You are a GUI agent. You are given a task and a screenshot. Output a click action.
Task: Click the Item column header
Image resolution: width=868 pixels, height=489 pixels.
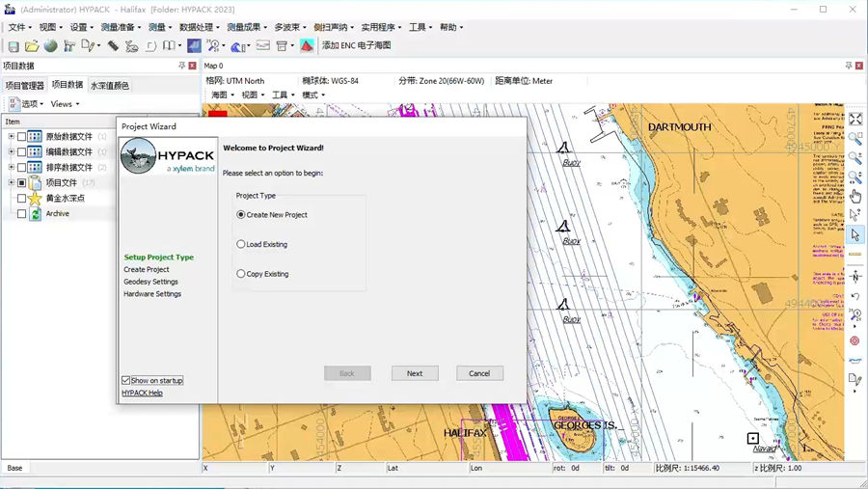point(58,122)
